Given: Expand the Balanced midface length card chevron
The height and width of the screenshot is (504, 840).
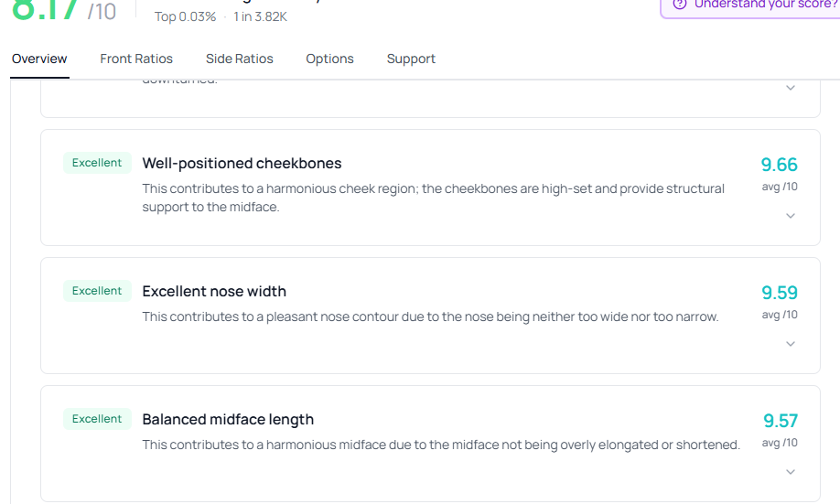Looking at the screenshot, I should 791,472.
